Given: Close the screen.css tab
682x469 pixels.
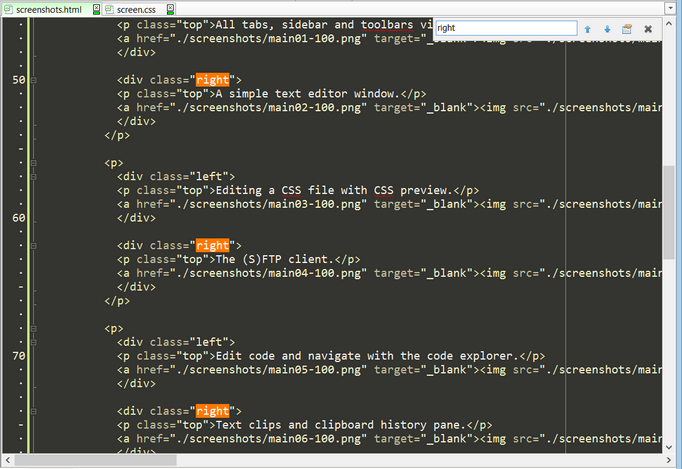Looking at the screenshot, I should [x=170, y=9].
